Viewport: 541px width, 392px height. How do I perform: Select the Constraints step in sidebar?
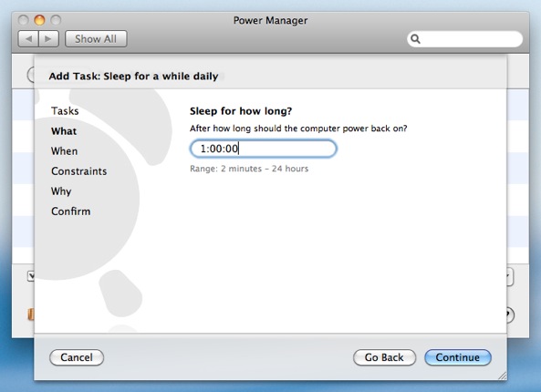[79, 171]
